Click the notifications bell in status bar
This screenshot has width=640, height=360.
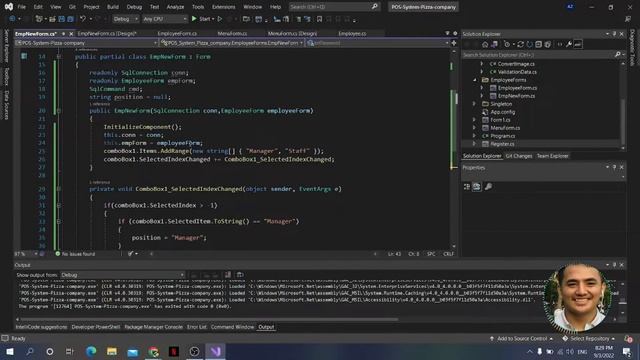[628, 339]
